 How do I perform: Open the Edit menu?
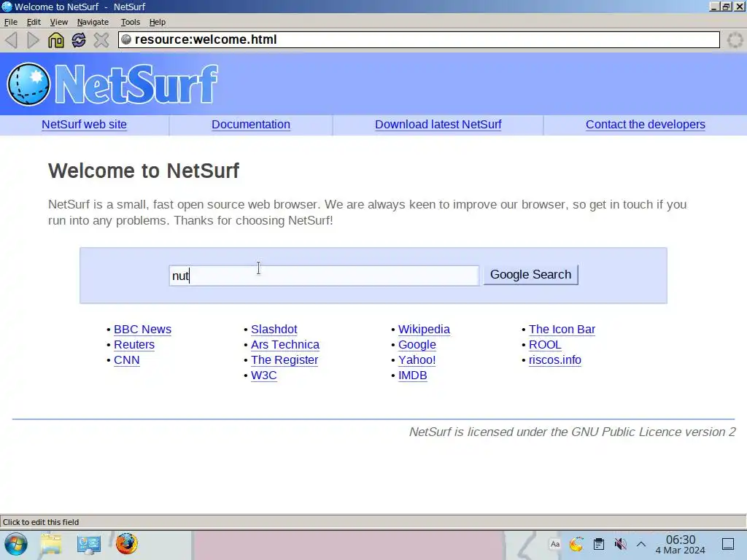point(34,22)
